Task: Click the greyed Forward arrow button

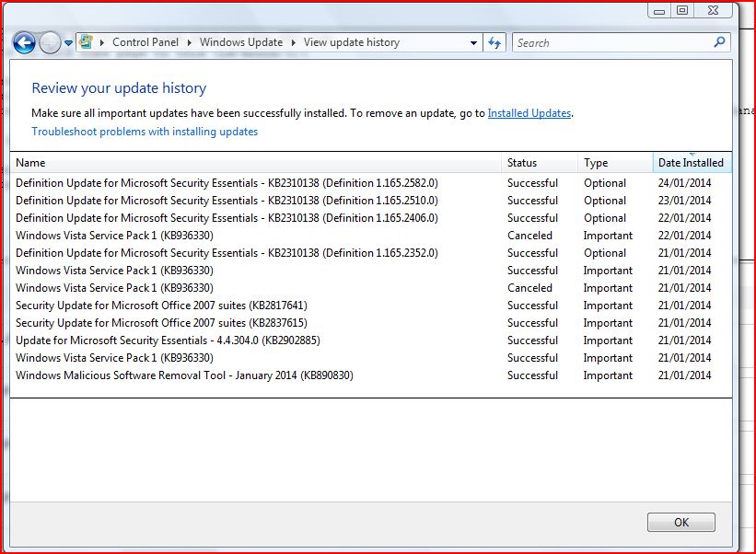Action: point(50,42)
